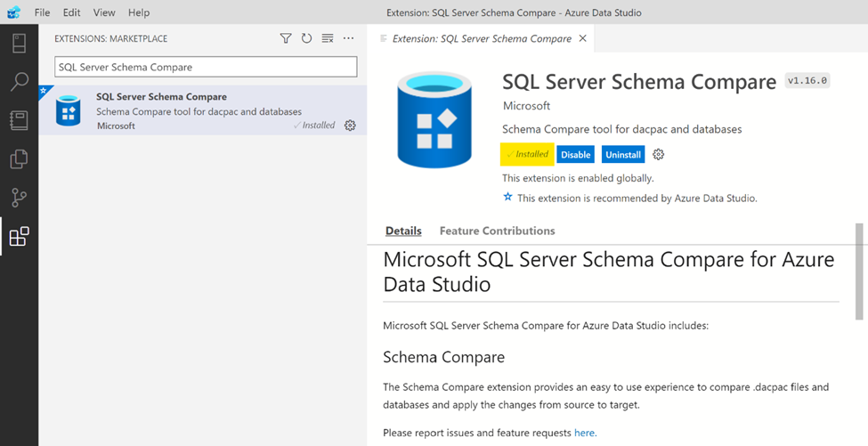Open the Connections view in activity bar
The height and width of the screenshot is (446, 868).
pos(19,43)
